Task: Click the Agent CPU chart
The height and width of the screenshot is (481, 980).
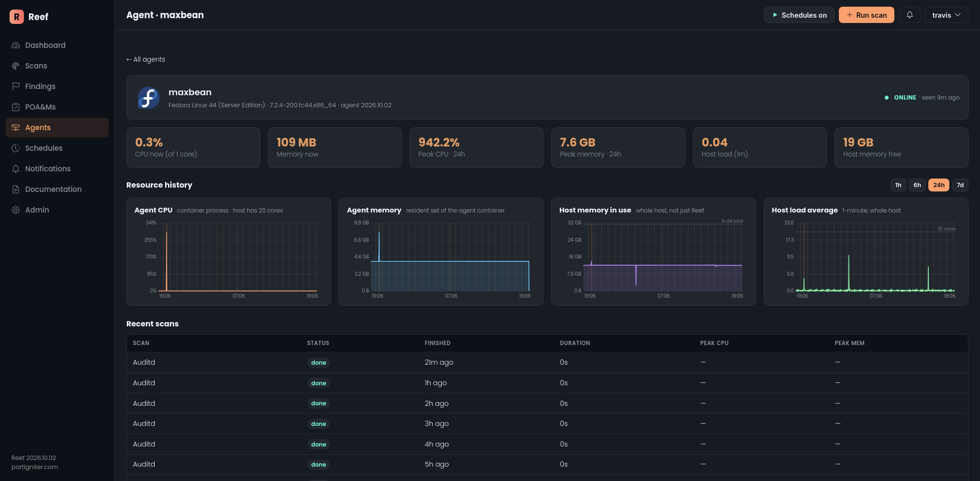Action: click(229, 252)
